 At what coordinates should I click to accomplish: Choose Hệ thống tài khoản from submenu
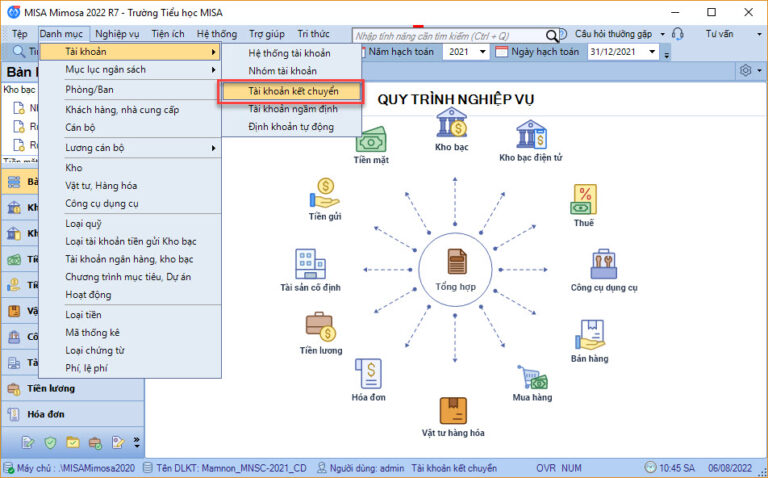pos(291,51)
